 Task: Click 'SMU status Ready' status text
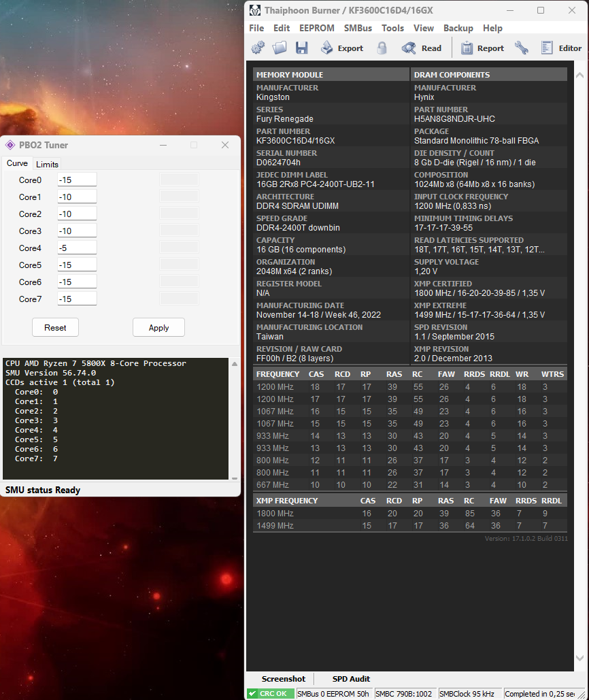point(43,490)
